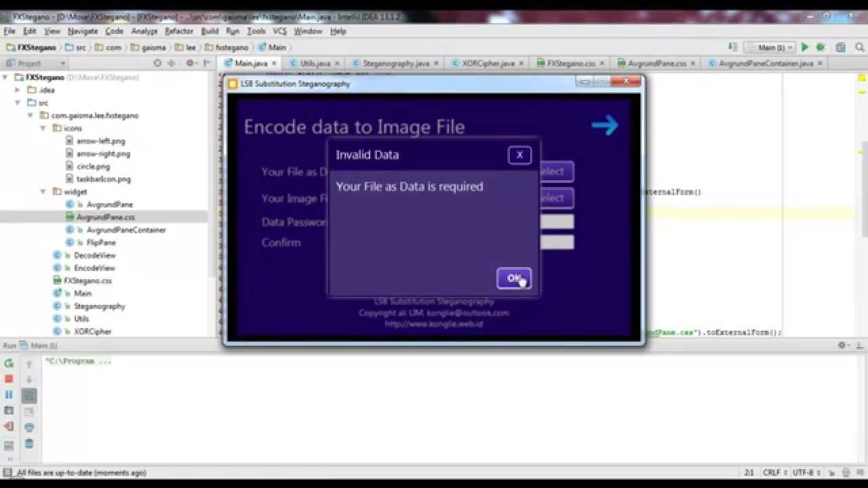Collapse com.gaisma.lee.fxstegano package
This screenshot has height=488, width=868.
(31, 116)
